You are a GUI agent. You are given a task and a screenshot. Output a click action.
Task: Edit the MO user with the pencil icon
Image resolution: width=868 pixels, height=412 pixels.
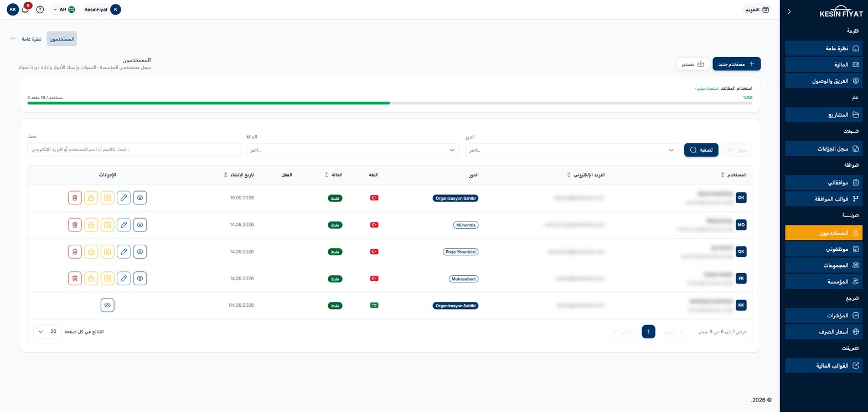pyautogui.click(x=124, y=225)
